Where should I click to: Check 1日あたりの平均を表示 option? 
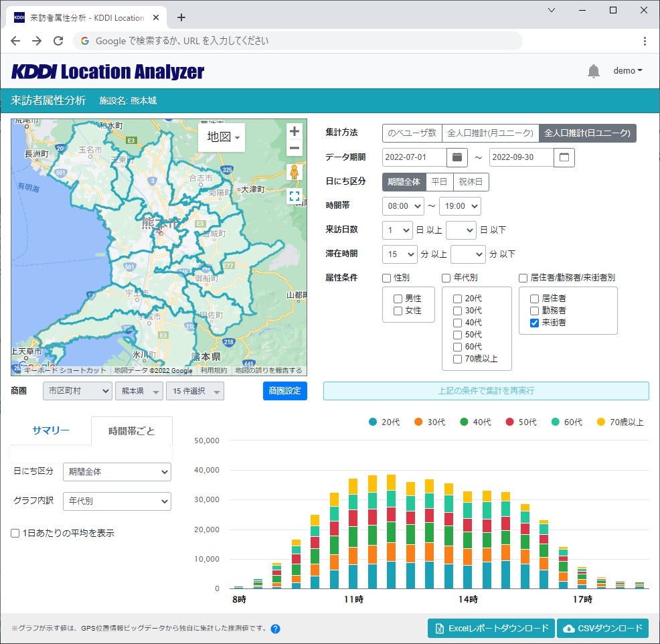(x=15, y=534)
